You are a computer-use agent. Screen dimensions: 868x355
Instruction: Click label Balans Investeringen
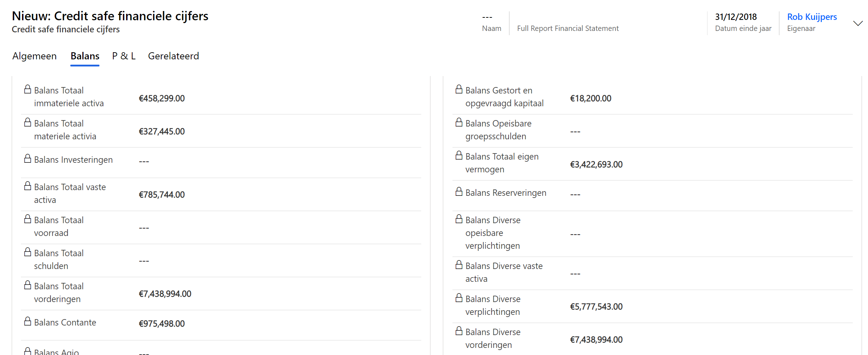click(x=74, y=160)
